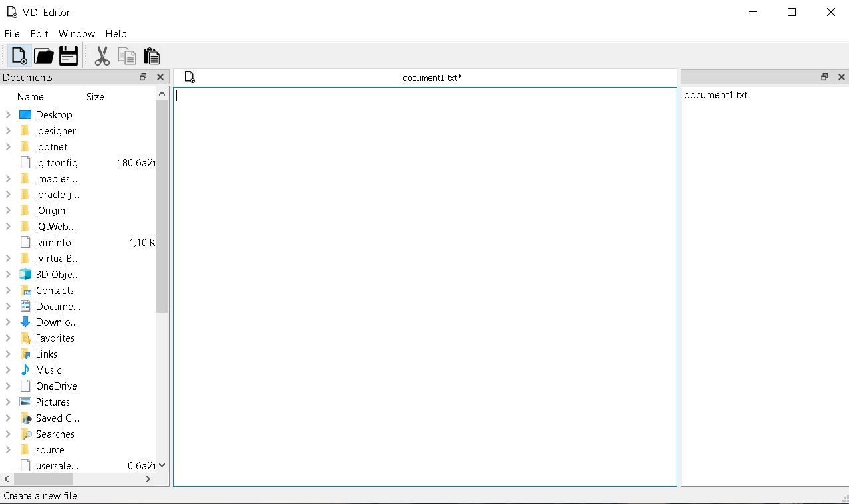This screenshot has height=504, width=849.
Task: Float the right document list panel
Action: (x=824, y=77)
